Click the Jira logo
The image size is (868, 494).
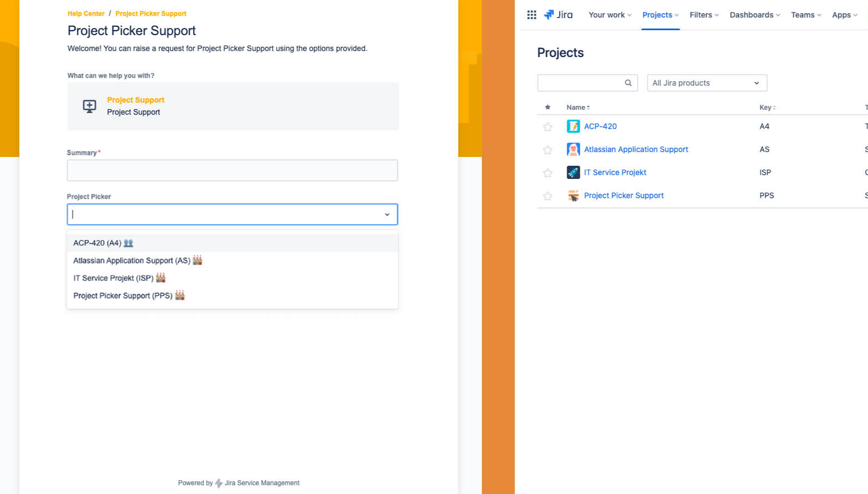coord(558,15)
